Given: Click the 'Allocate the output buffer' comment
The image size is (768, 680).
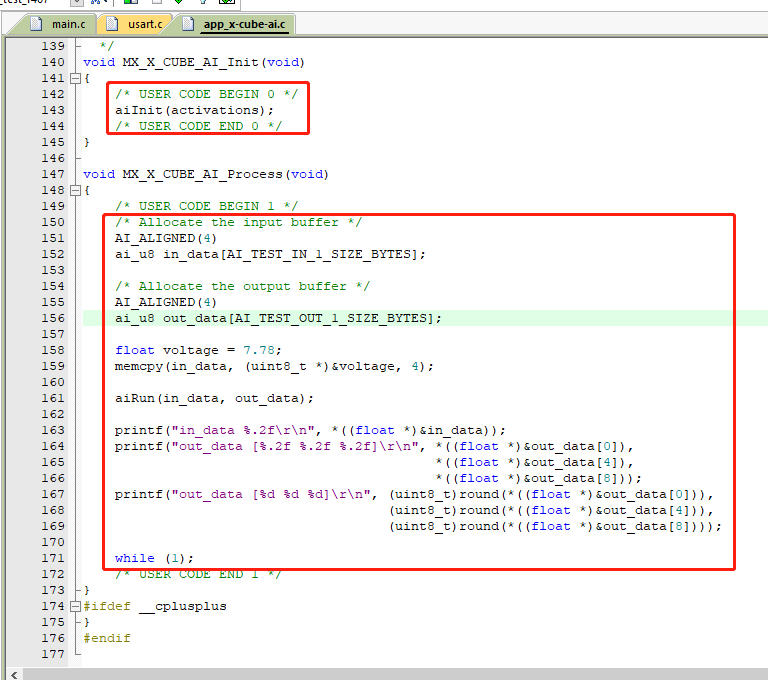Looking at the screenshot, I should tap(242, 286).
